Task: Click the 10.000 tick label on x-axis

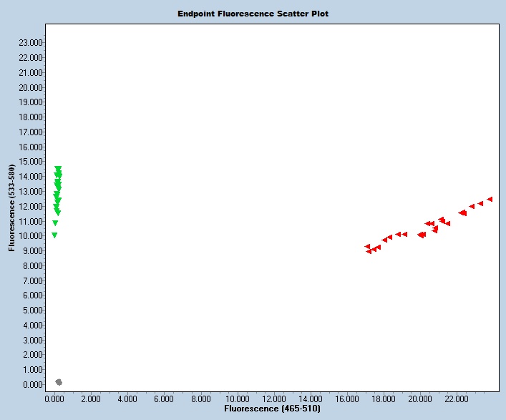Action: click(237, 398)
